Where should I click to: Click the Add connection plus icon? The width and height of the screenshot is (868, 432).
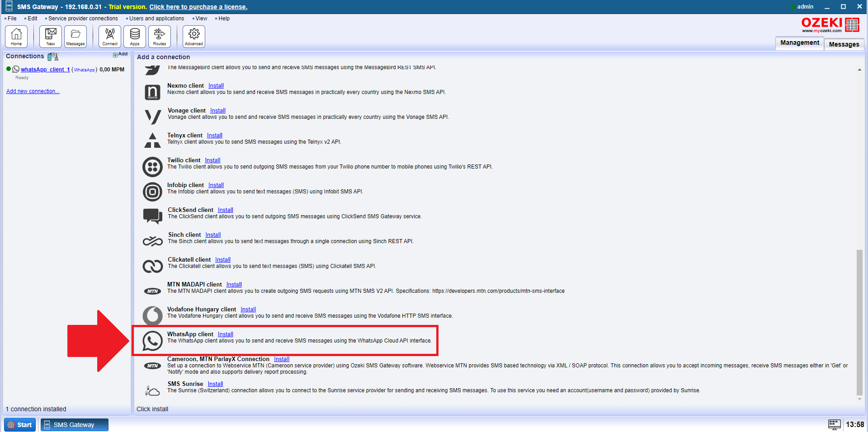pyautogui.click(x=115, y=55)
